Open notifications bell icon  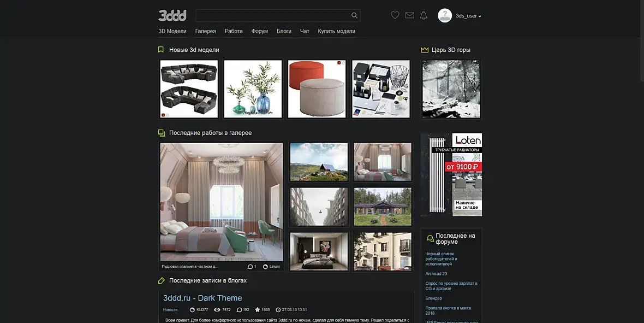point(424,16)
